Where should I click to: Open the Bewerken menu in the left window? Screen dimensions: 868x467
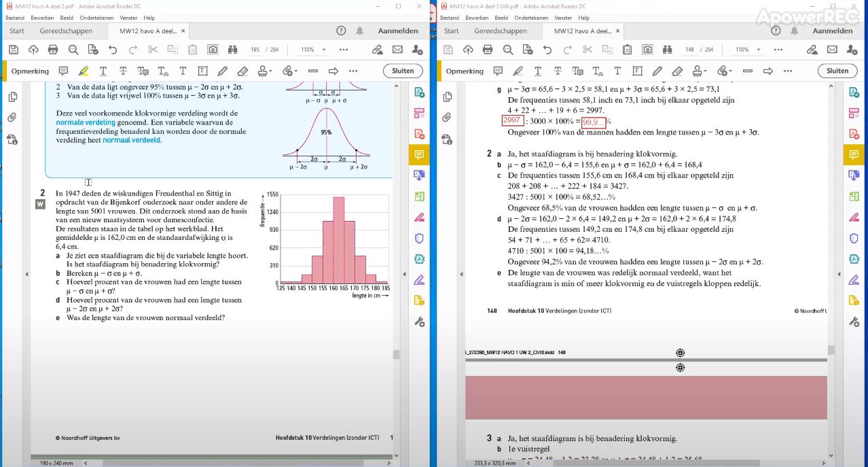pyautogui.click(x=42, y=18)
